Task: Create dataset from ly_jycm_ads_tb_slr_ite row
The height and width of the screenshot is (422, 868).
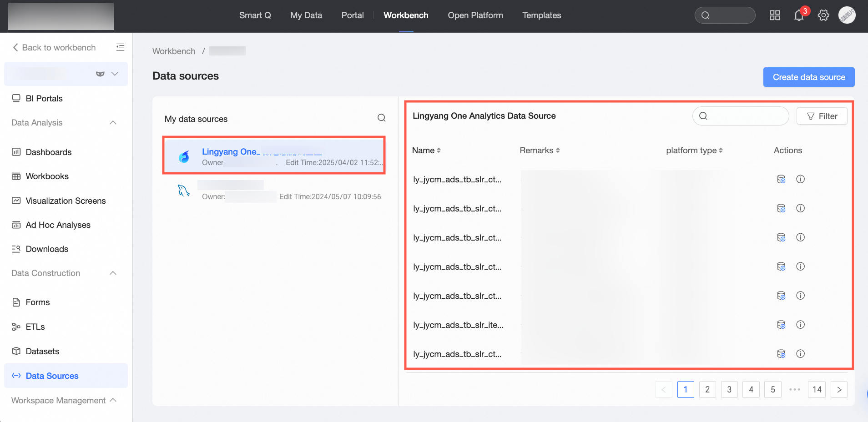Action: [781, 325]
